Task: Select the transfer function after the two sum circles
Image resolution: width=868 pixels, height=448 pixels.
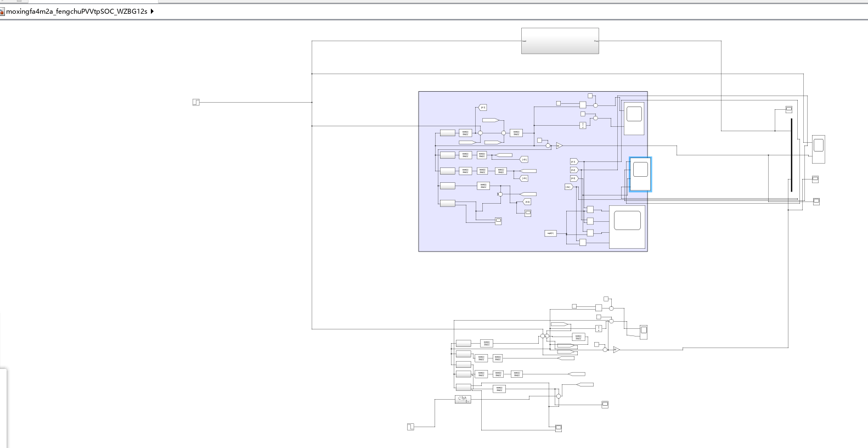Action: pos(516,133)
